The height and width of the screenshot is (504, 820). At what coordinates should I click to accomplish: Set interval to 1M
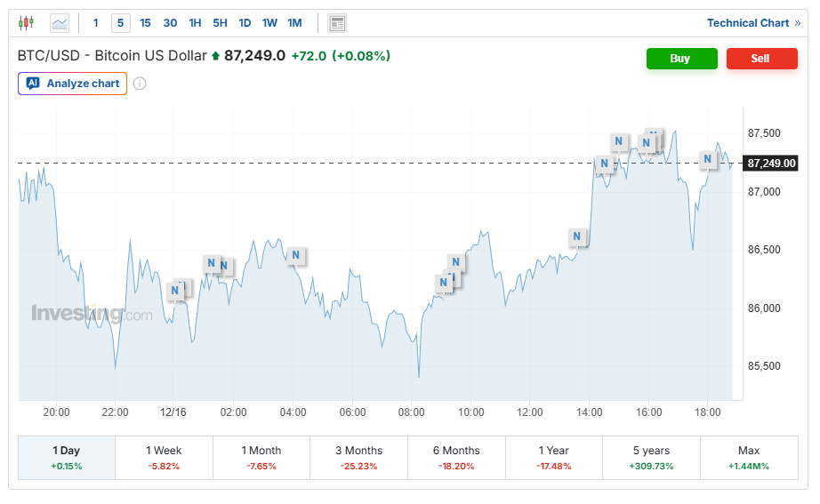click(x=294, y=23)
